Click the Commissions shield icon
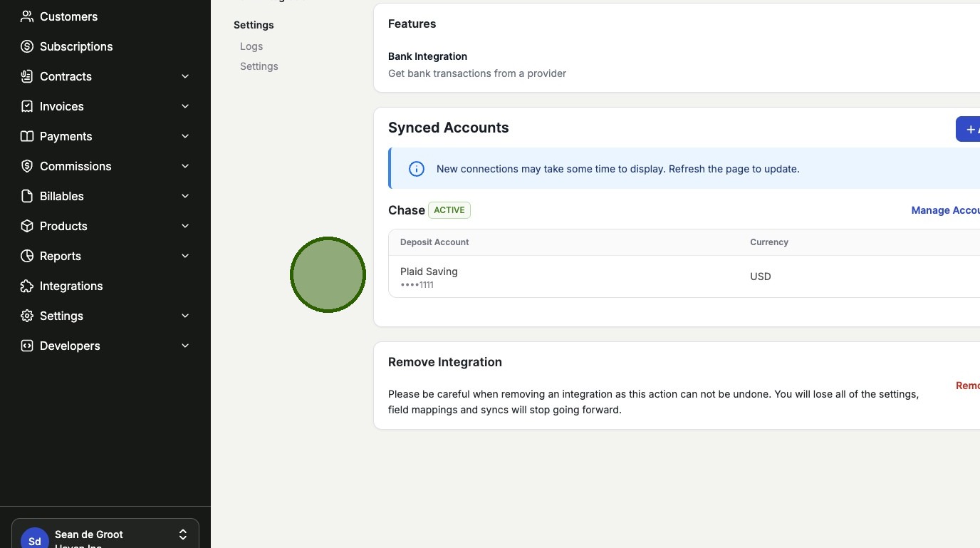Image resolution: width=980 pixels, height=548 pixels. (x=27, y=166)
